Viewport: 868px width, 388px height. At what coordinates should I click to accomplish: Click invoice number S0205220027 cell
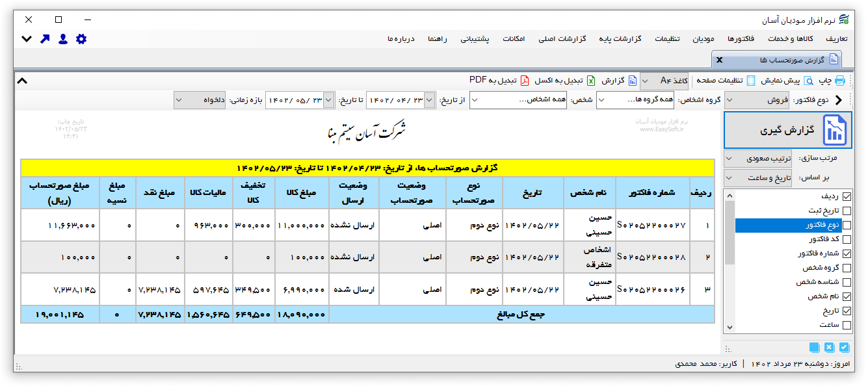pos(653,226)
